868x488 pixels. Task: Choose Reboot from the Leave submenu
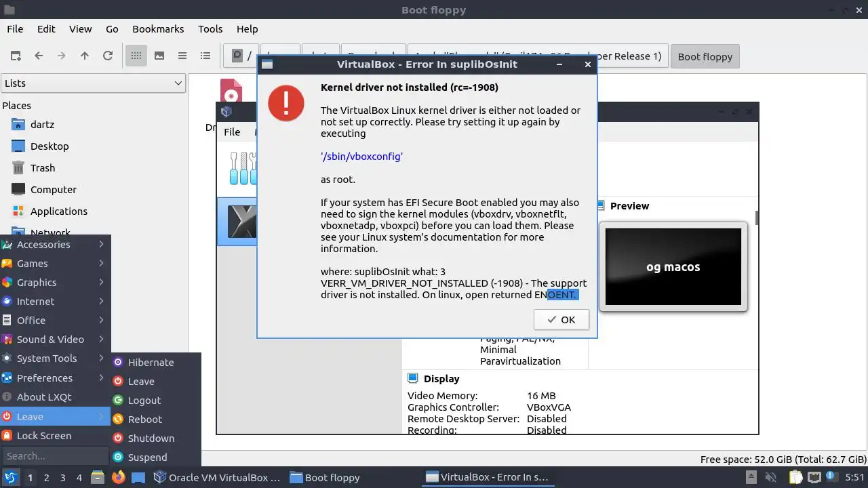pyautogui.click(x=155, y=420)
